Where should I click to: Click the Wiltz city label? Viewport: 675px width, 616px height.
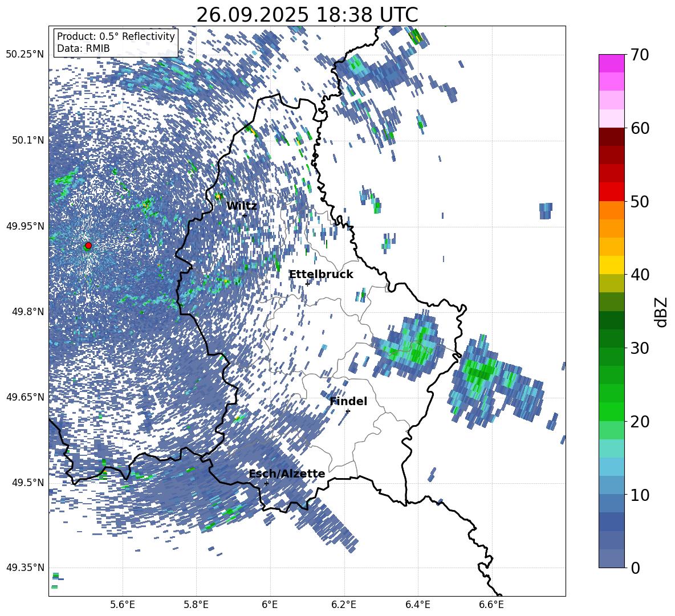point(242,206)
